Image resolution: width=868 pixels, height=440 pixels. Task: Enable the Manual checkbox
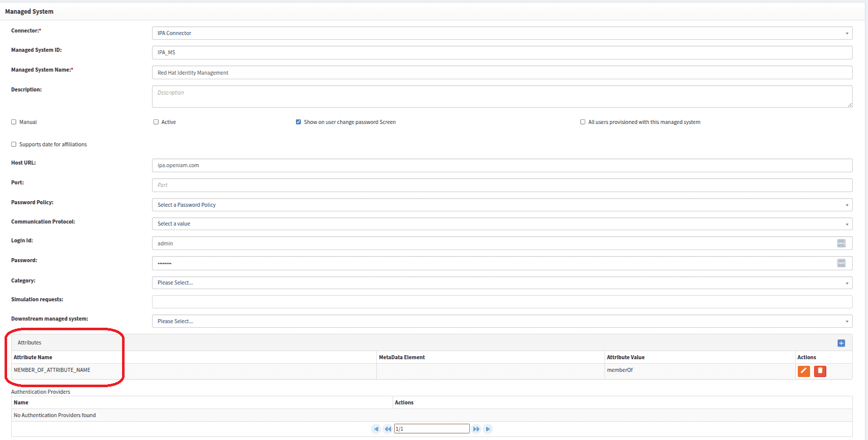click(x=14, y=122)
